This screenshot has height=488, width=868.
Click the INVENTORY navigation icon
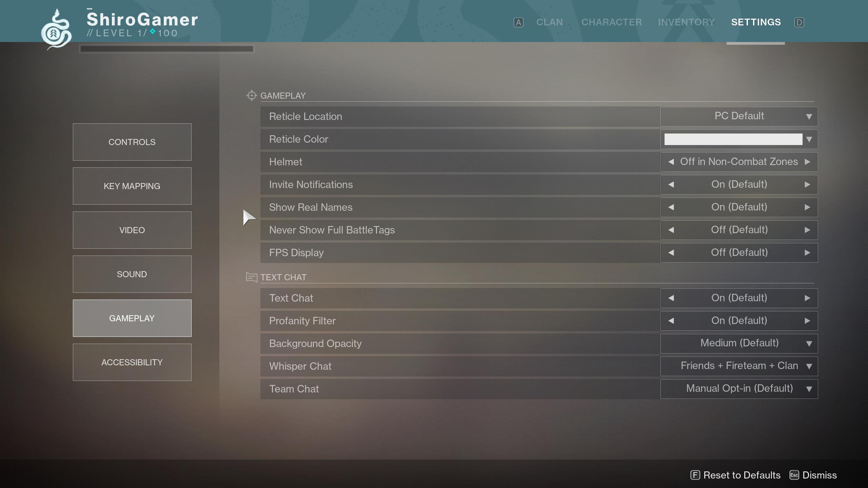tap(686, 21)
